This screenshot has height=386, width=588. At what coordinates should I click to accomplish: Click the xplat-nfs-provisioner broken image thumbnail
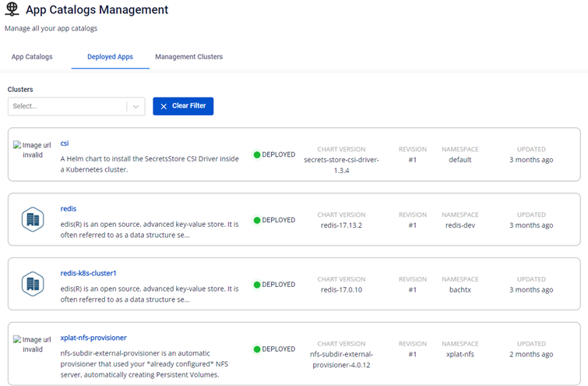tap(30, 344)
